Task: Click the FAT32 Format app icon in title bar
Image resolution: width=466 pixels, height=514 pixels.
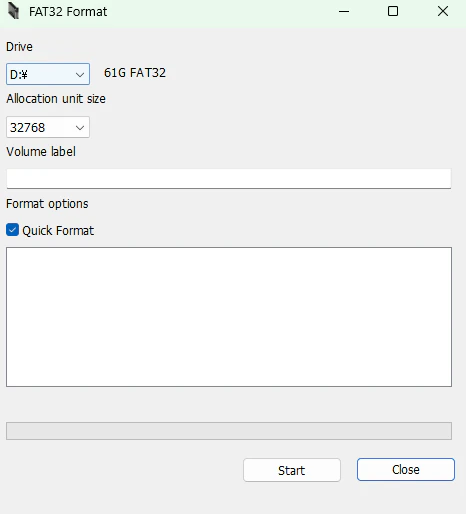Action: [x=13, y=11]
